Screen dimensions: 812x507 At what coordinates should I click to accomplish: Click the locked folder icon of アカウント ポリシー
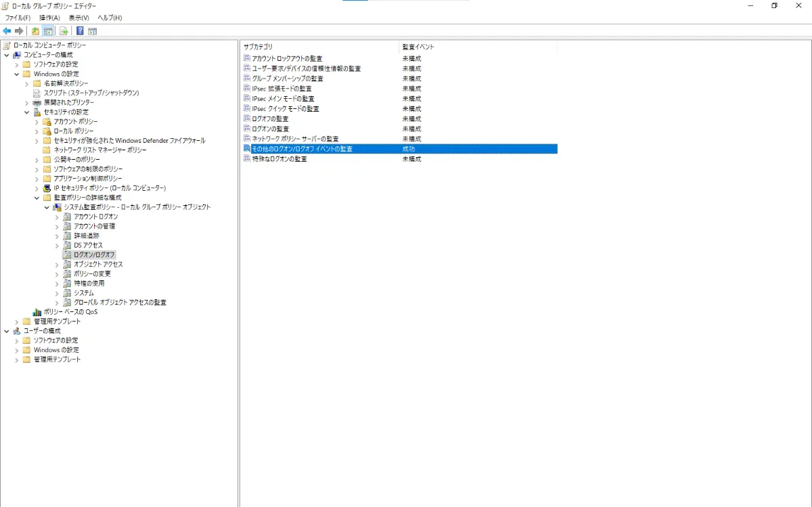click(47, 121)
